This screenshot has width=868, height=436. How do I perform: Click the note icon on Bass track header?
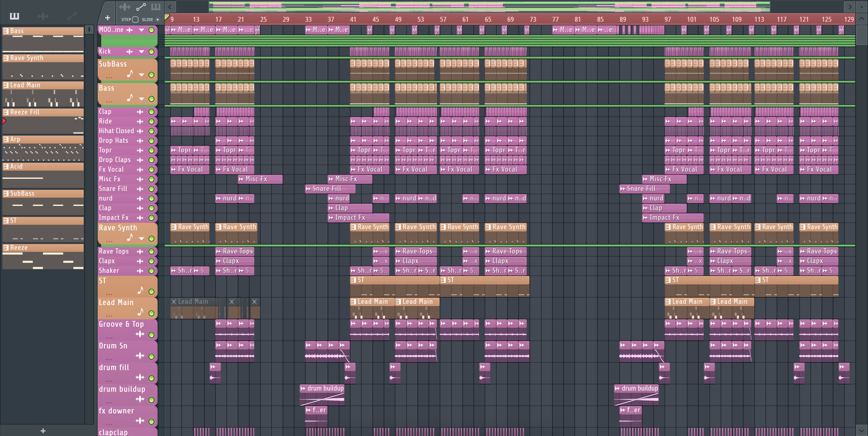tap(130, 98)
